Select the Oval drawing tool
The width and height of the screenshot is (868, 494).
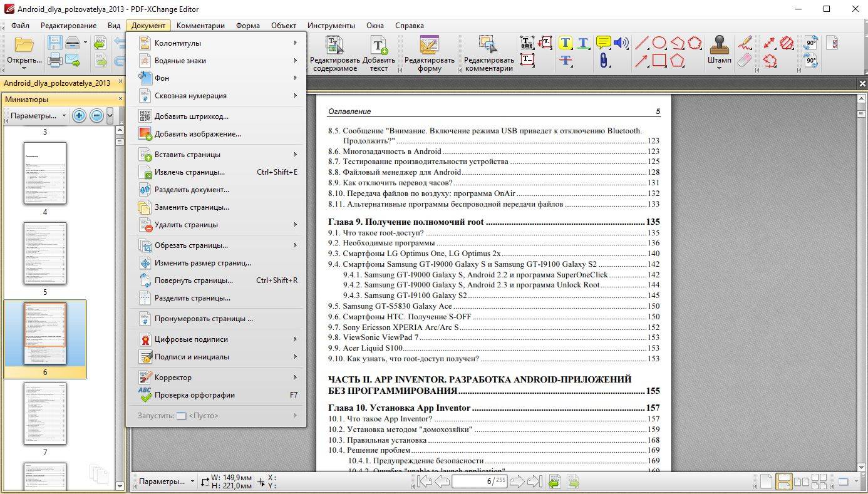659,43
